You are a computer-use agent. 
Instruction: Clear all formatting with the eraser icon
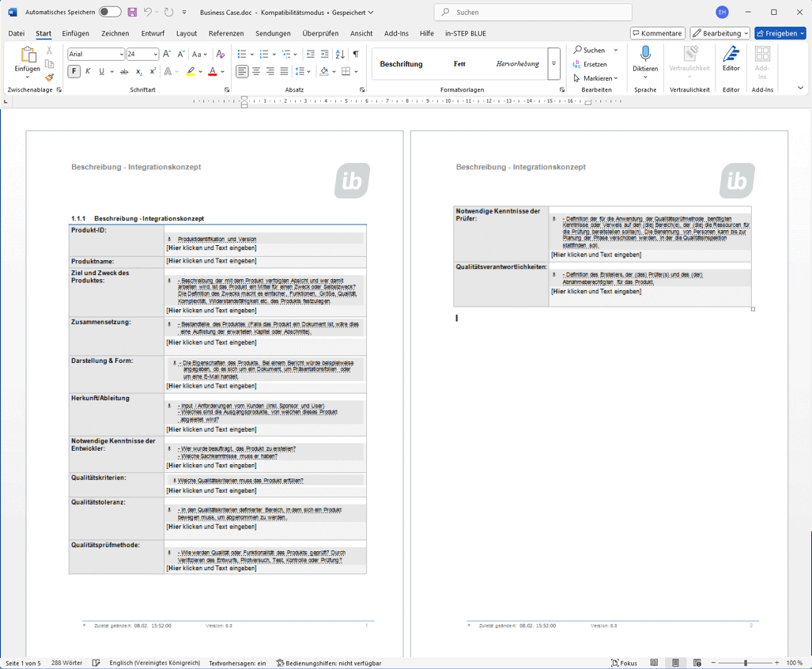(x=221, y=54)
